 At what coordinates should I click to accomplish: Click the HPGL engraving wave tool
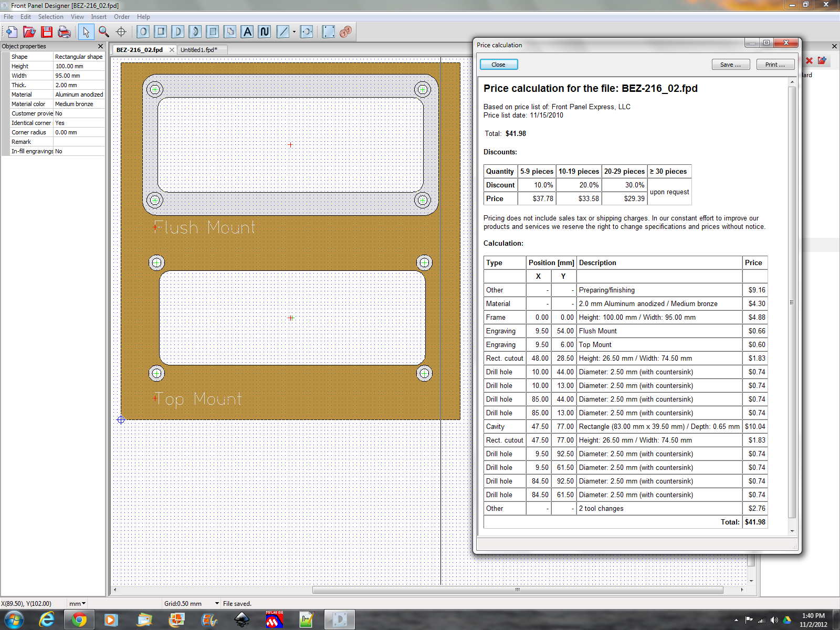265,32
